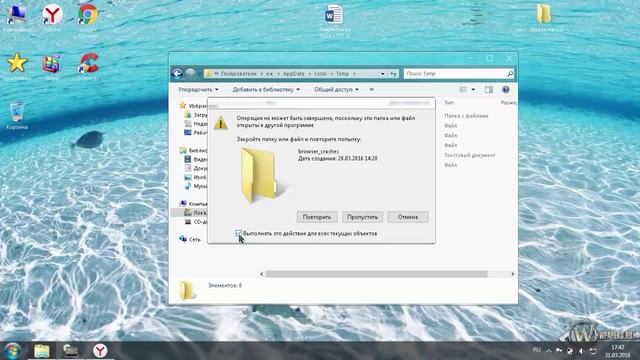Click the Explorer Forward arrow button

190,73
